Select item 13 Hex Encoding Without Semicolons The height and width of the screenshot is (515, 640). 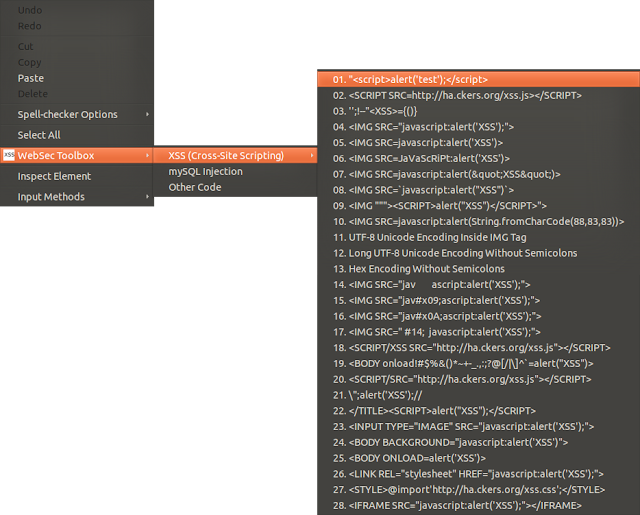(x=478, y=269)
